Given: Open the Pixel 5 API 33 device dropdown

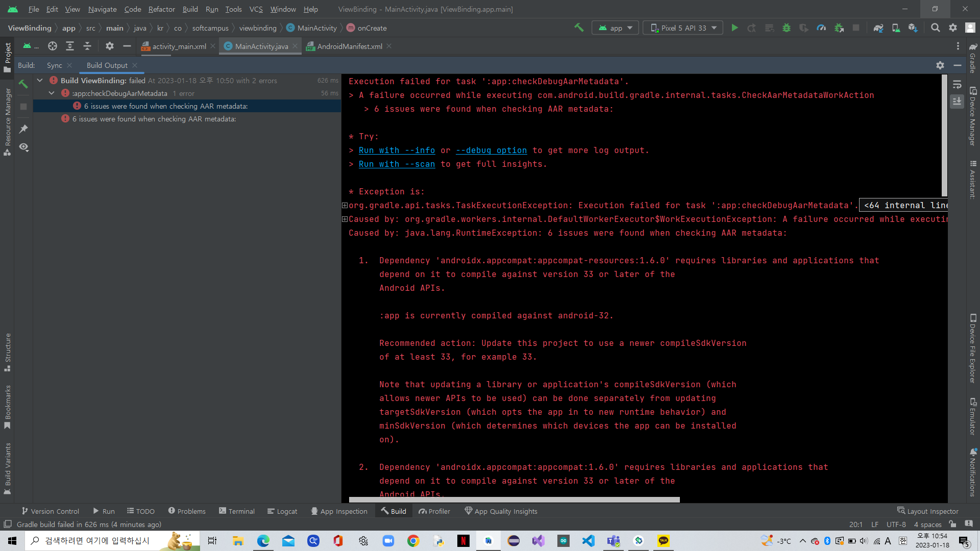Looking at the screenshot, I should [x=683, y=28].
